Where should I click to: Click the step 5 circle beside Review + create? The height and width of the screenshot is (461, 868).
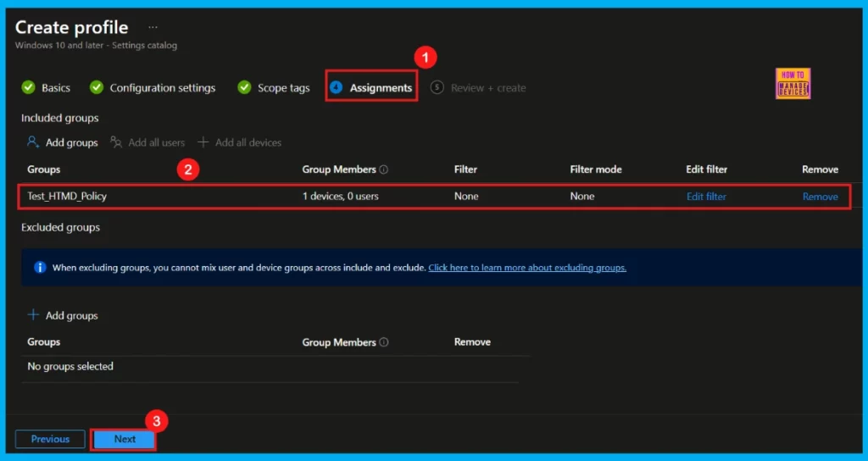437,87
